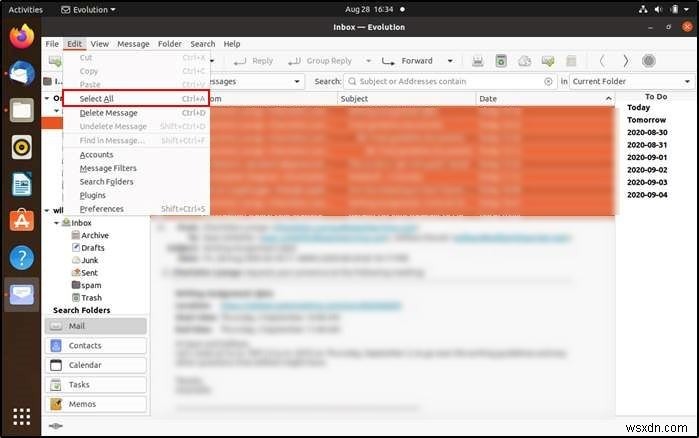Sort by Date column header

pos(546,98)
